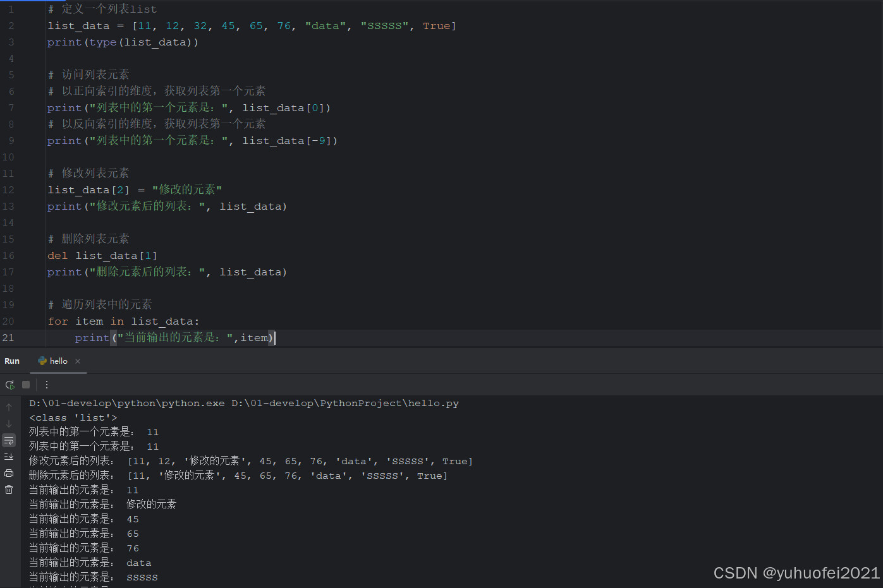Jump up the stack trace
The image size is (883, 588).
tap(9, 407)
